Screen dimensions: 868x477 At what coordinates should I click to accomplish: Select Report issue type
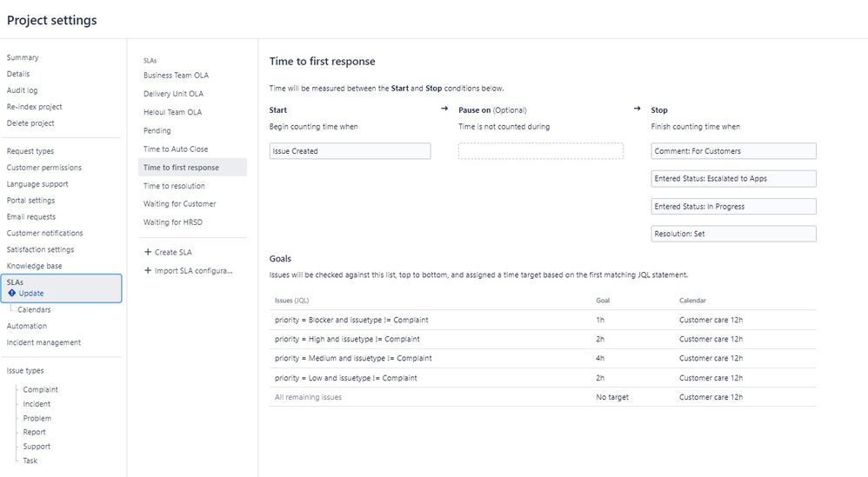click(x=34, y=432)
